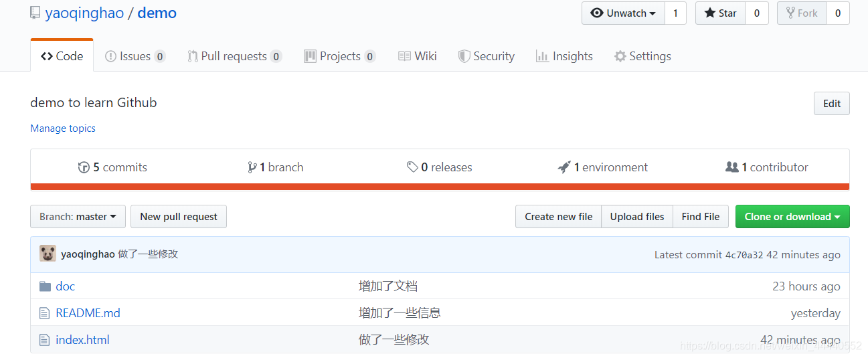Open the Pull requests tab
Image resolution: width=868 pixels, height=358 pixels.
pyautogui.click(x=234, y=56)
